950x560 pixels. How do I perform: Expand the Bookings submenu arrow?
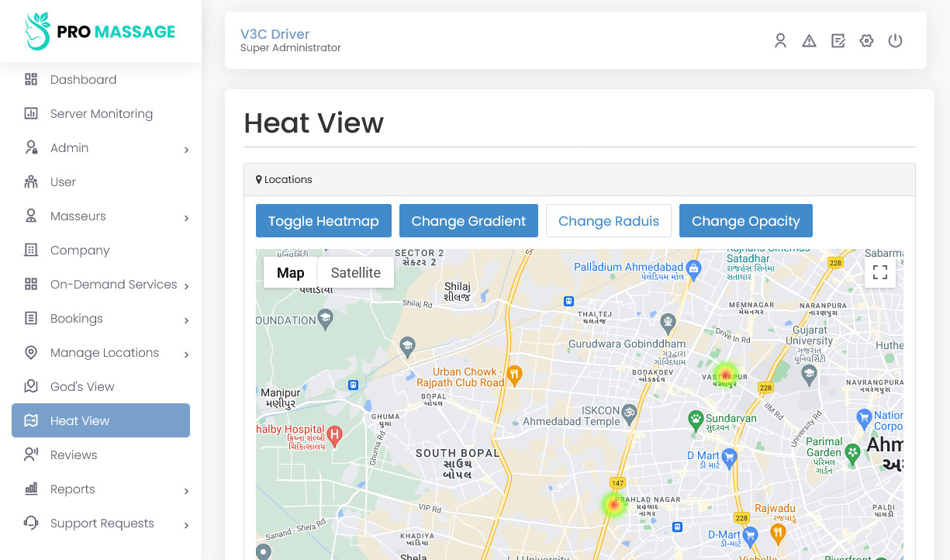coord(186,320)
